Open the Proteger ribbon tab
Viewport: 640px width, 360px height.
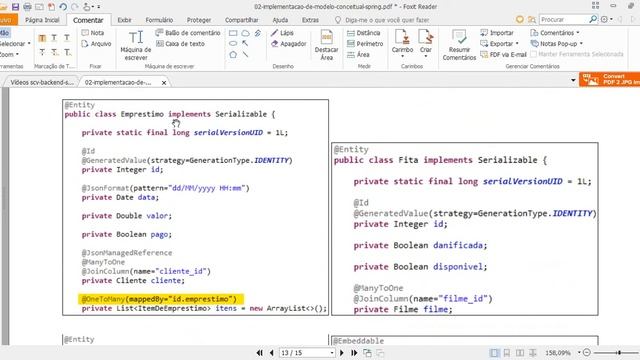coord(199,20)
